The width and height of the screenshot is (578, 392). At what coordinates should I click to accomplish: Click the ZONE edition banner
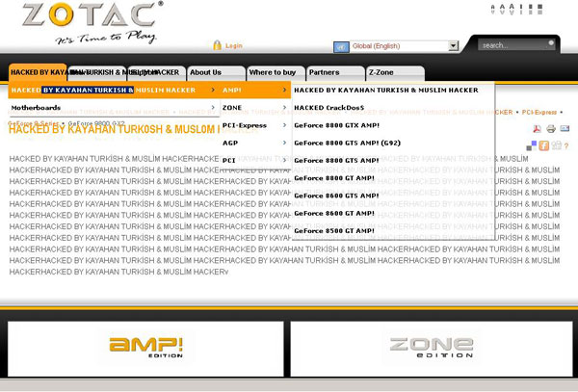click(431, 348)
